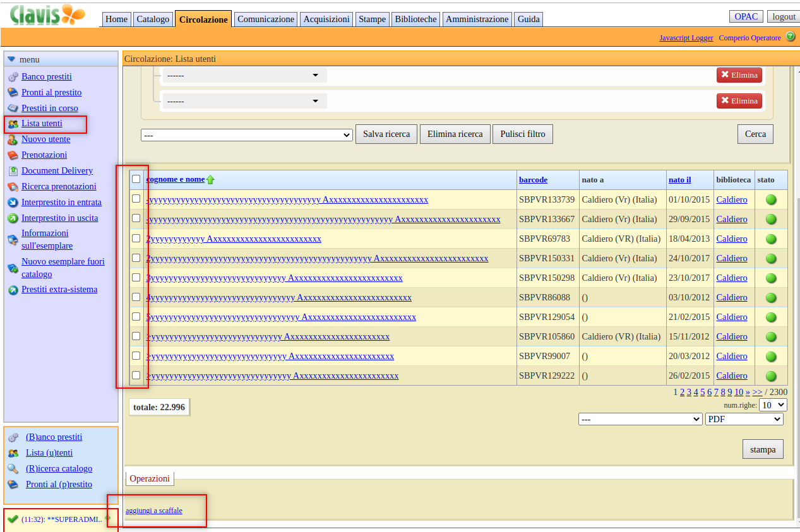This screenshot has width=800, height=532.
Task: Open the Amministrazione tab
Action: tap(477, 19)
